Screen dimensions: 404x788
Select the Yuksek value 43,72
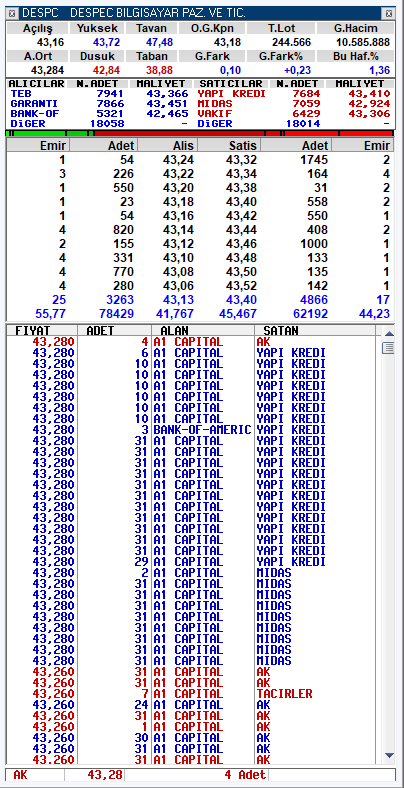click(107, 43)
